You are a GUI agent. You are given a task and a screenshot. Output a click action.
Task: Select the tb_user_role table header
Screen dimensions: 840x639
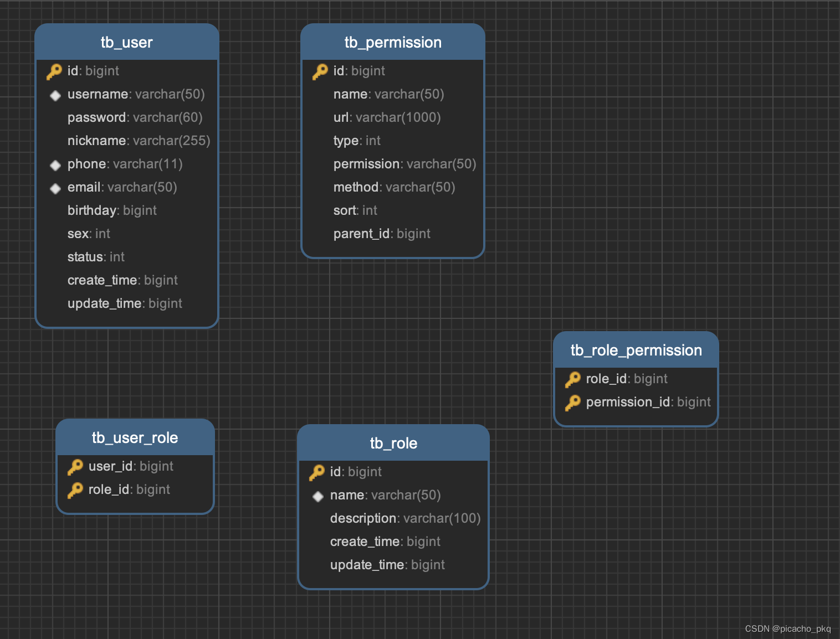tap(135, 437)
